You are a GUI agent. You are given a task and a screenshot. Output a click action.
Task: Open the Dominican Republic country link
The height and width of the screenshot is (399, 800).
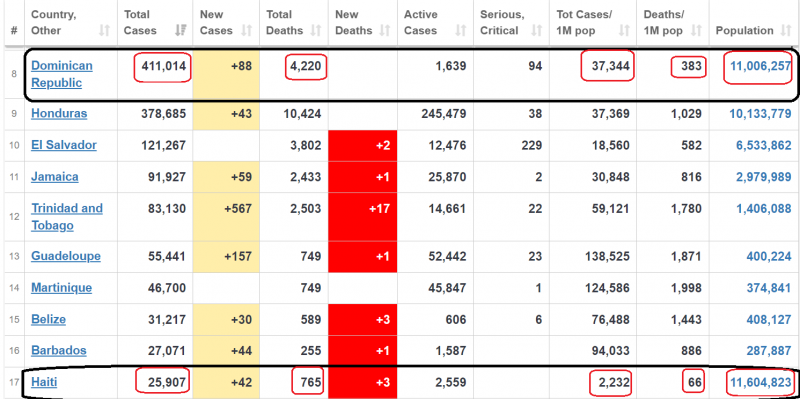coord(62,74)
